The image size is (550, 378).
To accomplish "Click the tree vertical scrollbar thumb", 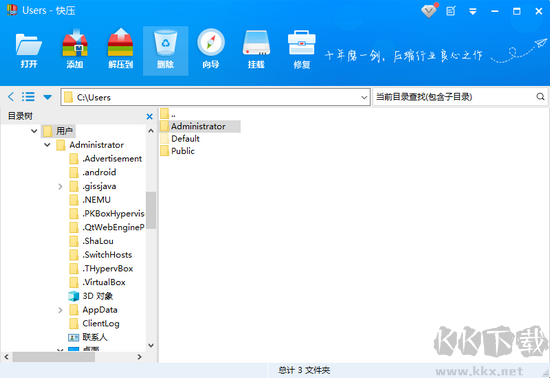I will [151, 210].
